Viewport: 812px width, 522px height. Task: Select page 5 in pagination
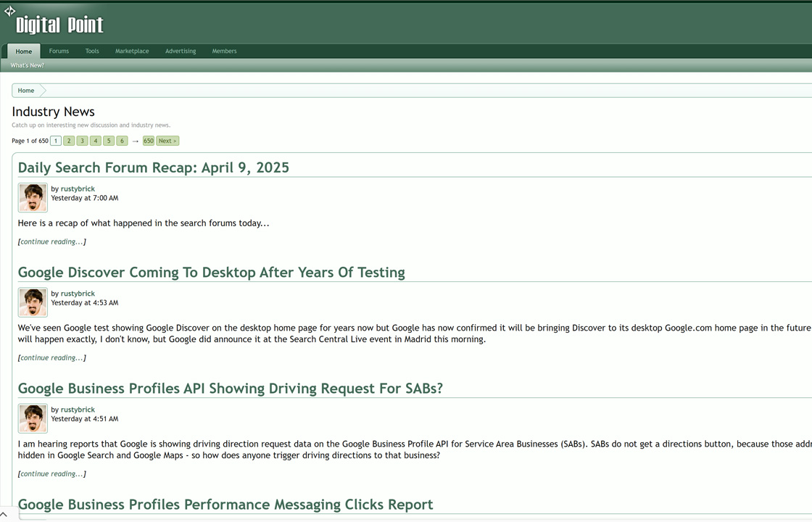click(x=109, y=141)
